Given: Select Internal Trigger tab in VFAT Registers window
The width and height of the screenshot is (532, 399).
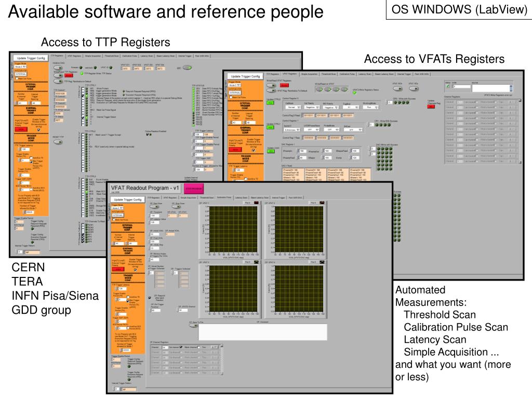Looking at the screenshot, I should click(404, 74).
